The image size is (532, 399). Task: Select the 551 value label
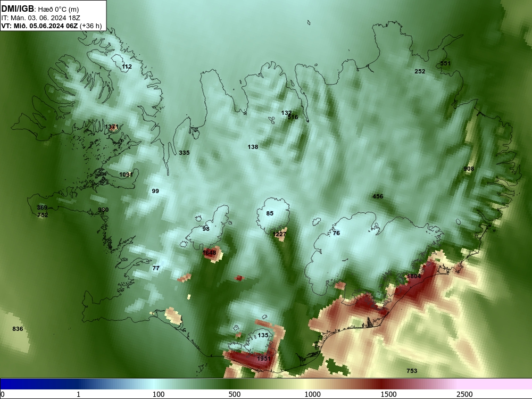click(445, 63)
